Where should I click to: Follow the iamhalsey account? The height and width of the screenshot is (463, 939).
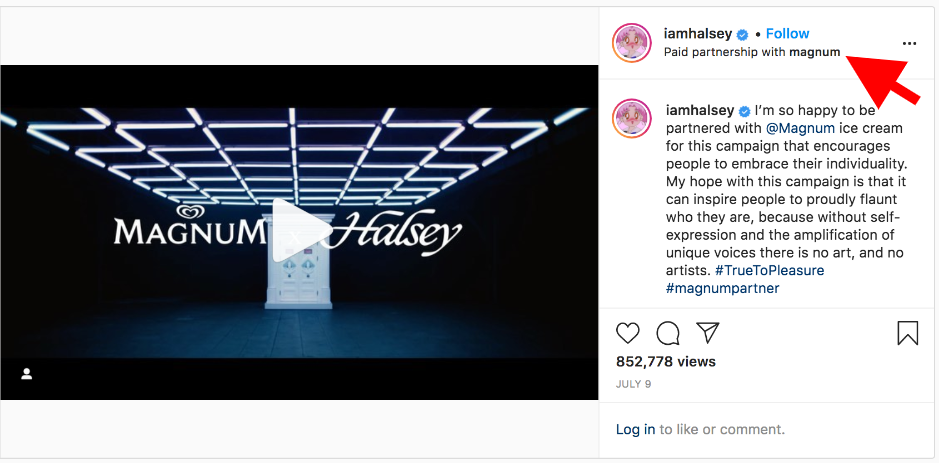coord(787,34)
